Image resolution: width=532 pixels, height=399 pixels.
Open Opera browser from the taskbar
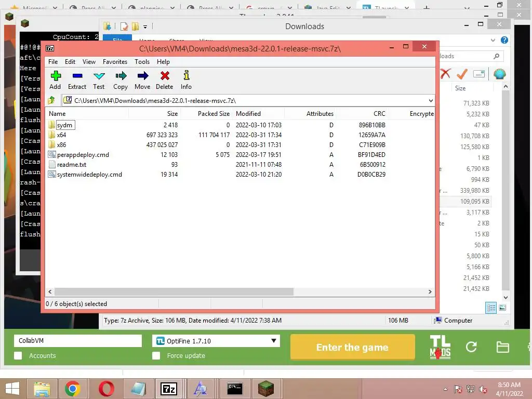point(106,389)
